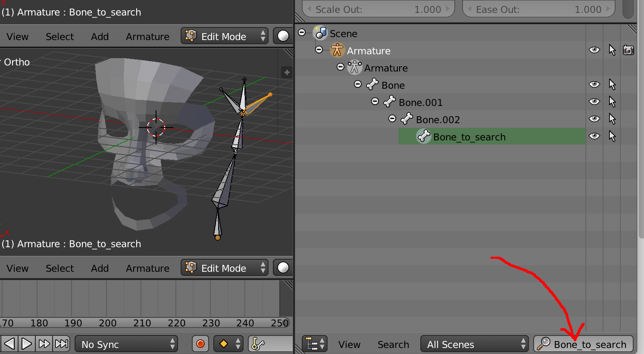Click the red auto-keyframe record button

200,344
